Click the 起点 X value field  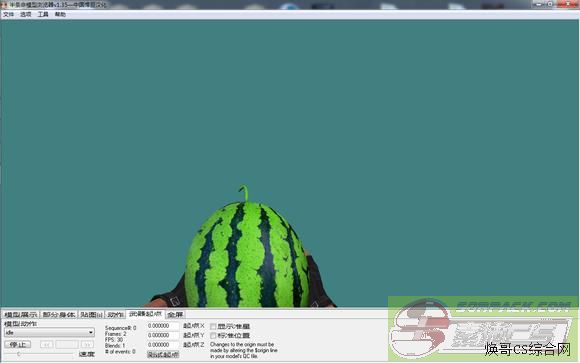(x=163, y=326)
